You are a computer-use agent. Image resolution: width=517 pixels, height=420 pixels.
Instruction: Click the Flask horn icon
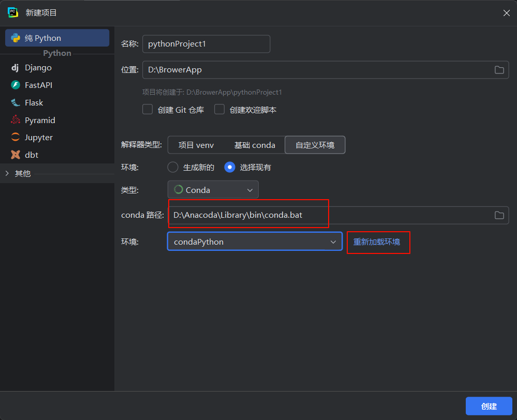point(16,102)
